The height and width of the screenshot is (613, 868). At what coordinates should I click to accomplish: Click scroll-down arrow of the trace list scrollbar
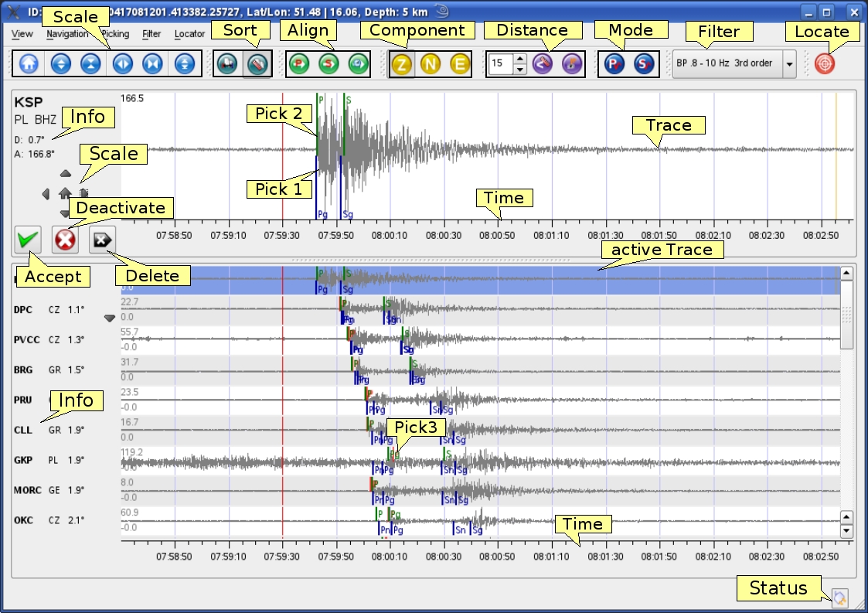pyautogui.click(x=846, y=531)
